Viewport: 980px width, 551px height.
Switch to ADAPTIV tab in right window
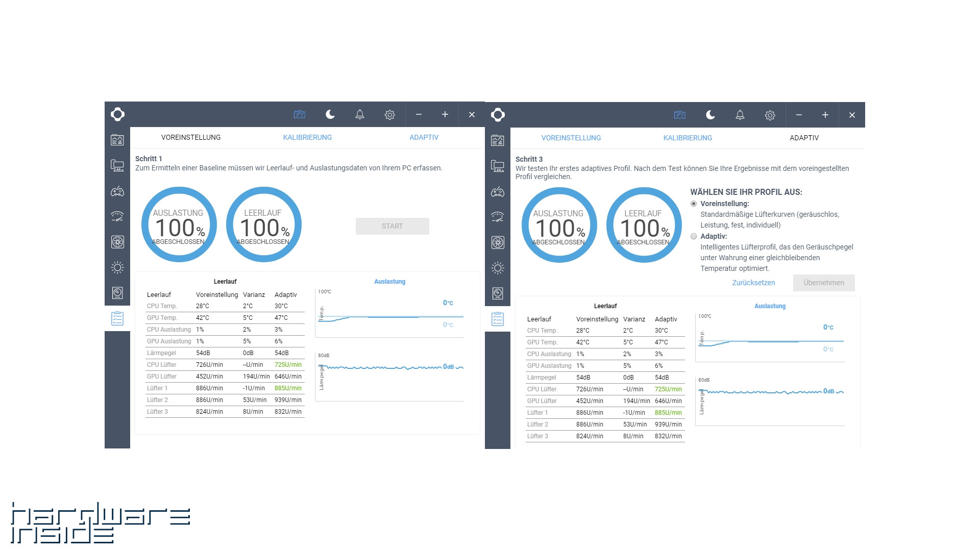click(x=804, y=138)
